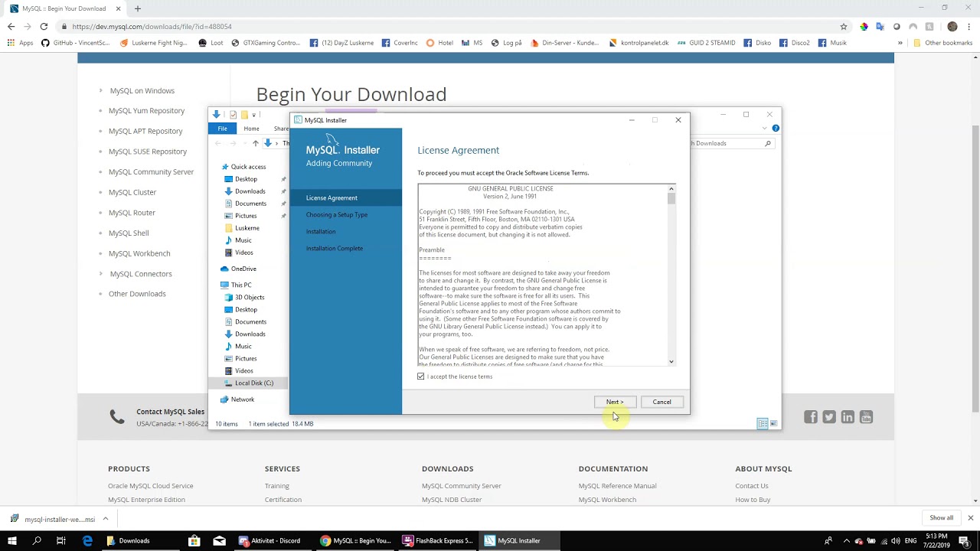Open MySQL YouTube channel icon
The image size is (980, 551).
click(866, 417)
